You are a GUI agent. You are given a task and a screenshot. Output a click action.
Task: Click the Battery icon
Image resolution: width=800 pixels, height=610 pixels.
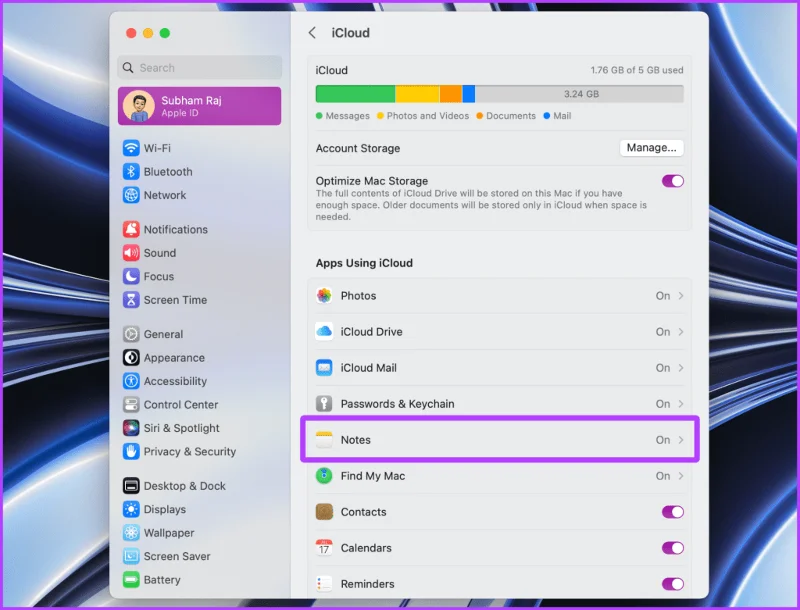coord(131,579)
